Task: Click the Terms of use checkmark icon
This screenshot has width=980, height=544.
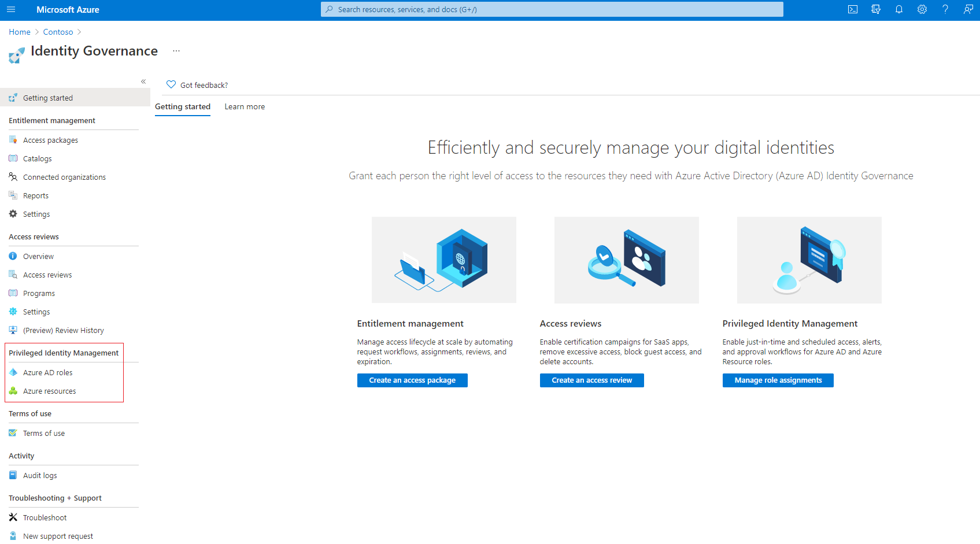Action: coord(13,433)
